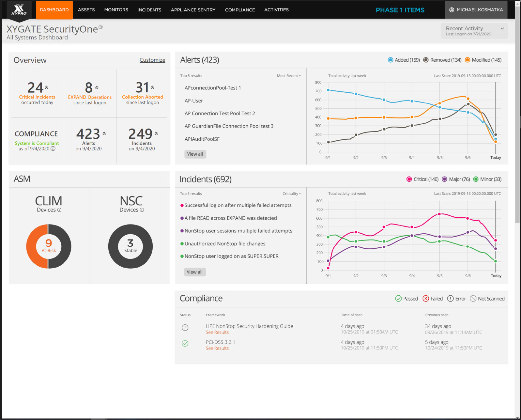Click the Critical Incidents label in Overview
Viewport: 521px width, 420px height.
pos(37,97)
